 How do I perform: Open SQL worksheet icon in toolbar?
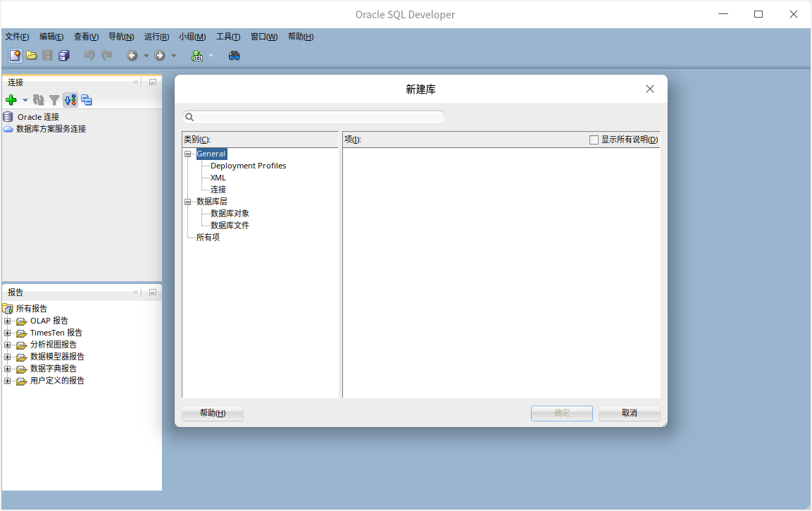197,56
